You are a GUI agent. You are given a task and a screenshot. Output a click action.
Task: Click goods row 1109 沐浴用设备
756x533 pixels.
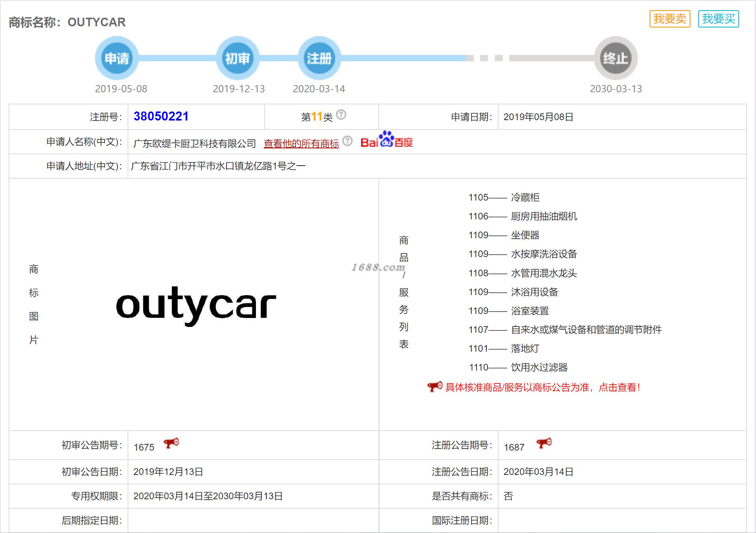coord(513,292)
